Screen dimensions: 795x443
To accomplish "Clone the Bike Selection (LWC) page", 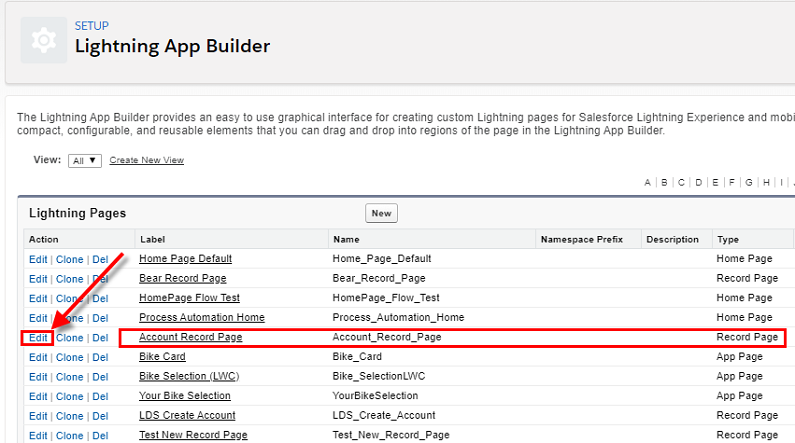I will (69, 377).
